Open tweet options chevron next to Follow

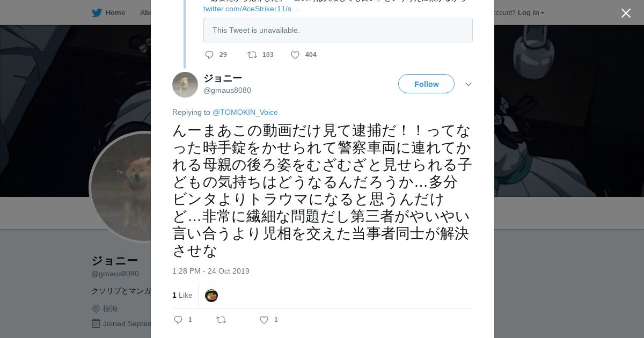click(x=469, y=84)
